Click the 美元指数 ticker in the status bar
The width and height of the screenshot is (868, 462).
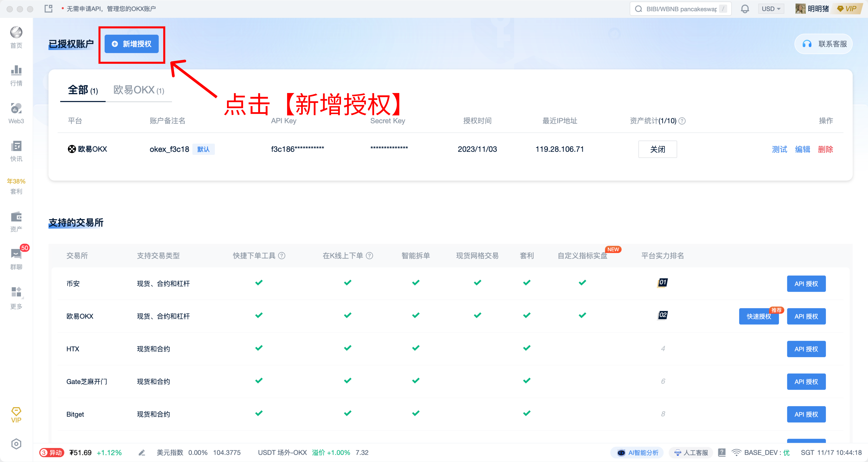pos(199,453)
